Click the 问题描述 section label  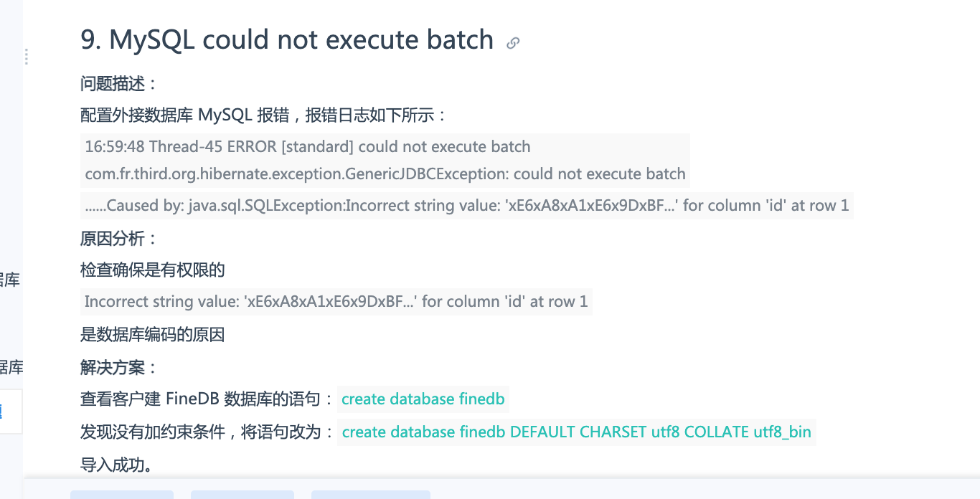118,84
